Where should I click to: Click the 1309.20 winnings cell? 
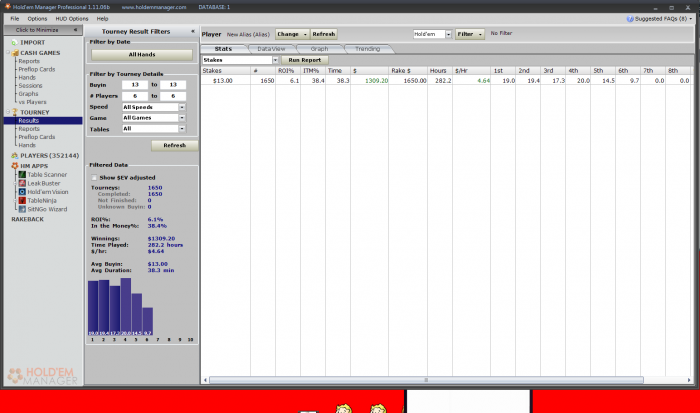click(369, 81)
